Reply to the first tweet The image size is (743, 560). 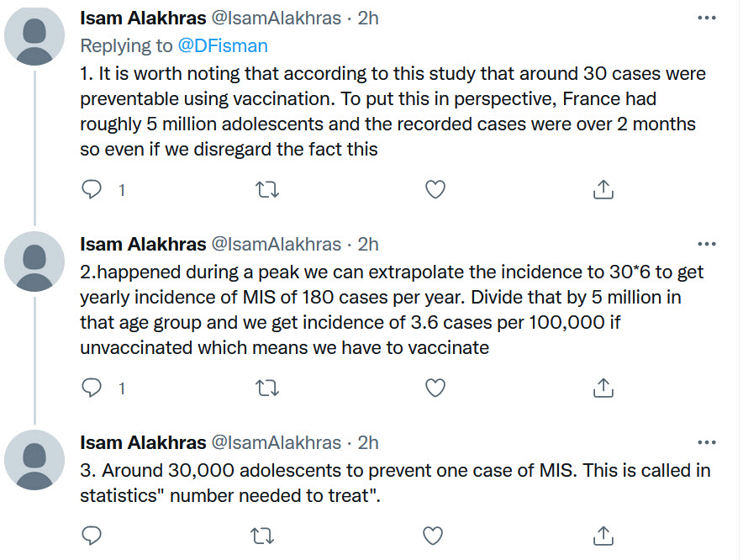92,190
